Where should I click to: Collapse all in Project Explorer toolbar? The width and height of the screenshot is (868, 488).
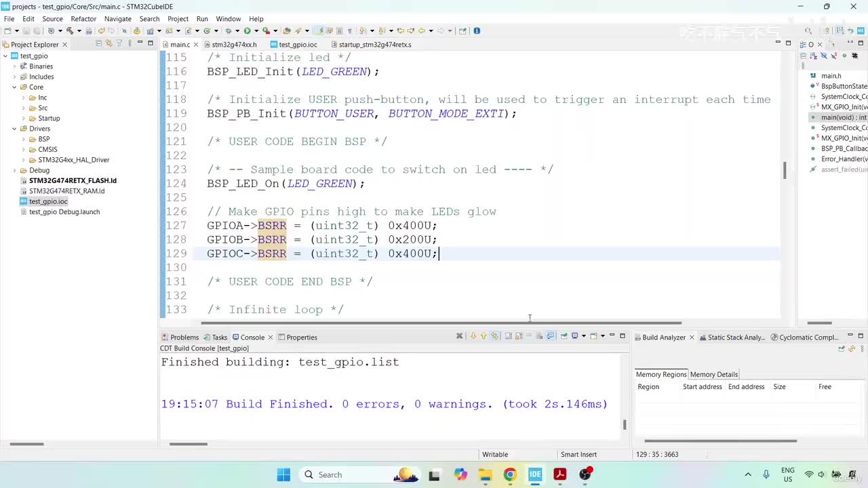pos(99,43)
